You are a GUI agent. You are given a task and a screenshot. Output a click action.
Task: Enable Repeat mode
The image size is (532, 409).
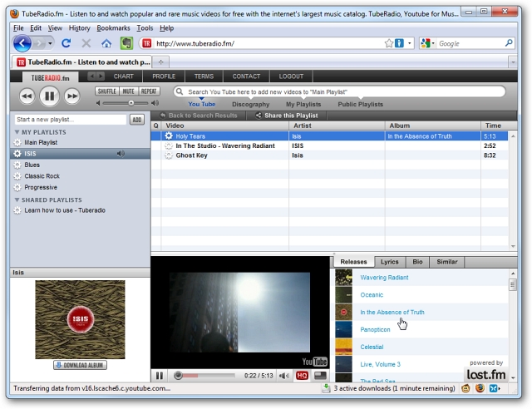(149, 91)
